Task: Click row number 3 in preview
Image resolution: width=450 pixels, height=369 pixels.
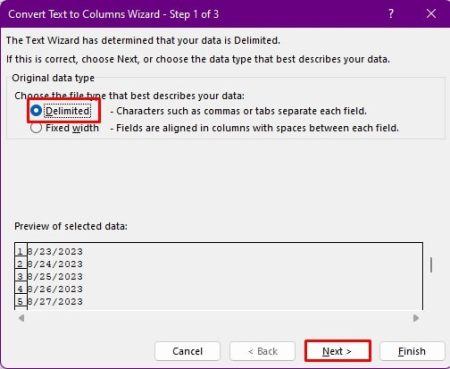Action: coord(21,277)
